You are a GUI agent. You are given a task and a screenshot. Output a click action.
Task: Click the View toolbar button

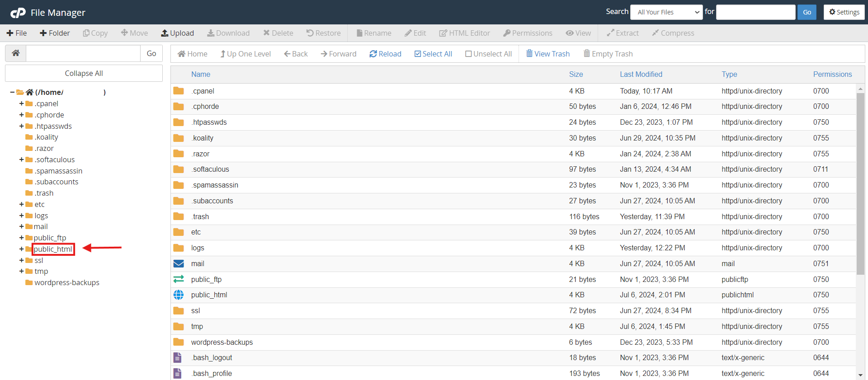pyautogui.click(x=578, y=33)
